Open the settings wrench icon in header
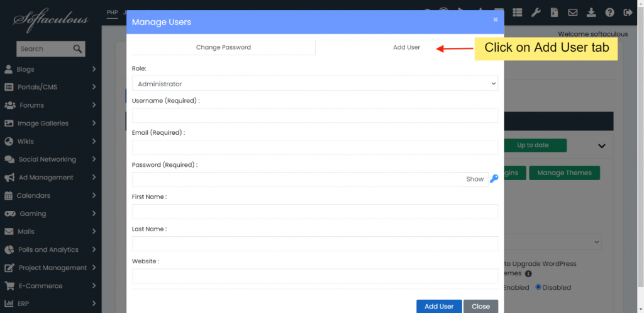 tap(536, 13)
